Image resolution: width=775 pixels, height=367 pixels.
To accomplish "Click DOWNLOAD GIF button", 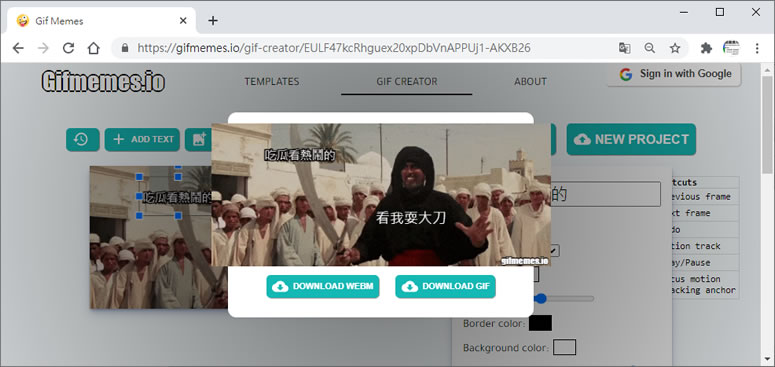I will click(445, 286).
